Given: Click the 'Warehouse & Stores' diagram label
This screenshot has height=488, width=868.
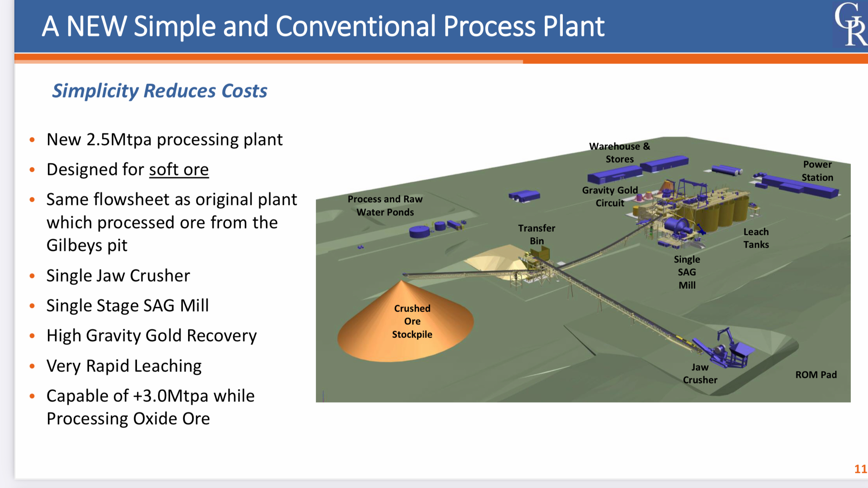Looking at the screenshot, I should point(620,153).
